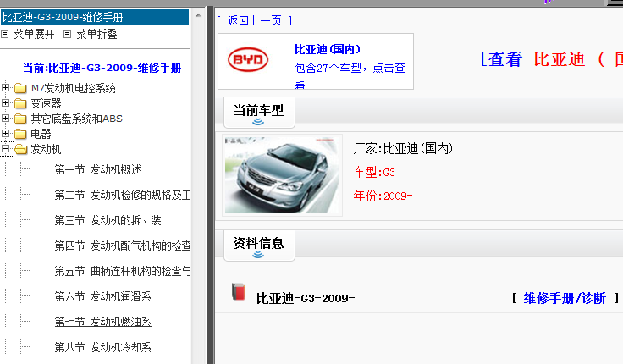Open 第三节 发动机的拆、装

coord(108,221)
